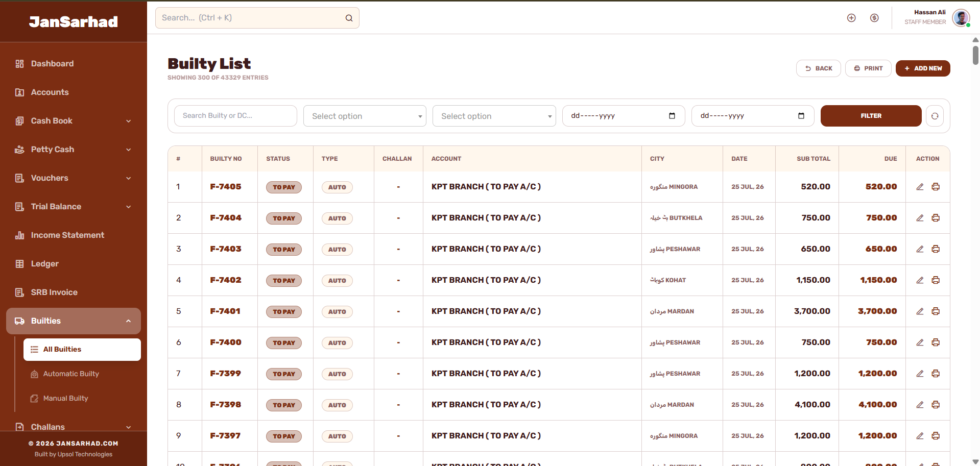Image resolution: width=980 pixels, height=466 pixels.
Task: Print builty F-7397 with printer icon
Action: pyautogui.click(x=936, y=436)
